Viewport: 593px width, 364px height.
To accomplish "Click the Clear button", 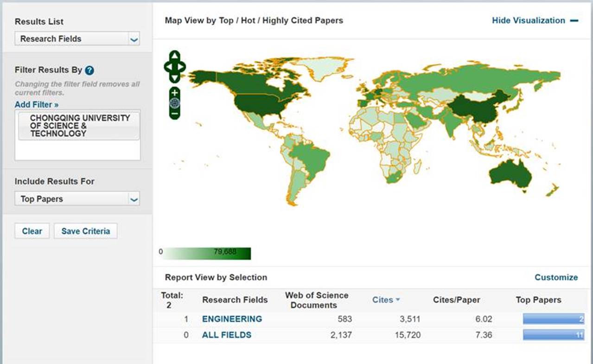I will [x=32, y=231].
